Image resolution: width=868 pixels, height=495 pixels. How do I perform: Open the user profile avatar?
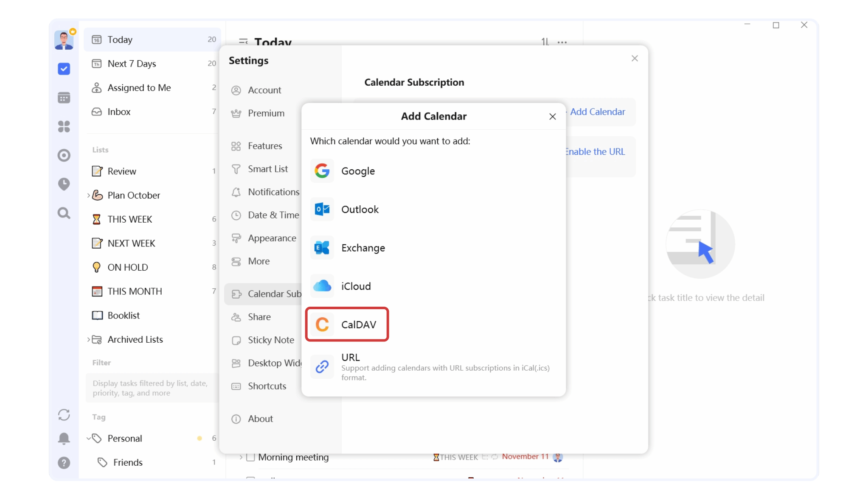point(64,40)
